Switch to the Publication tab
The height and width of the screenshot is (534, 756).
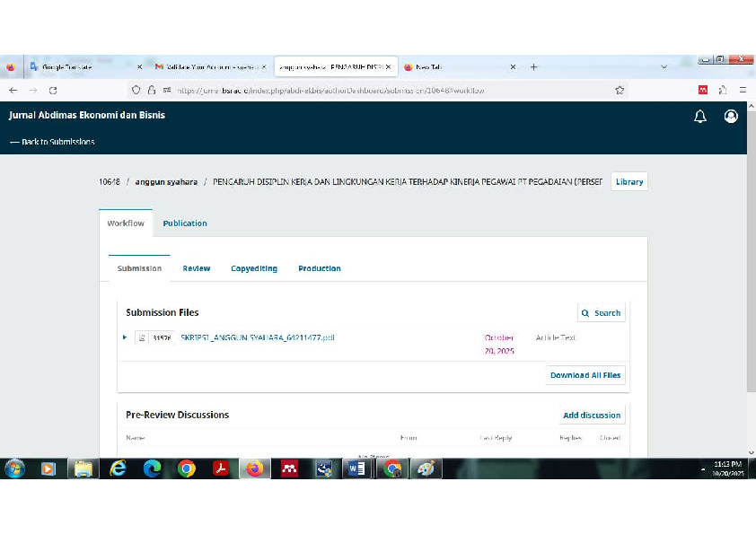[x=185, y=223]
